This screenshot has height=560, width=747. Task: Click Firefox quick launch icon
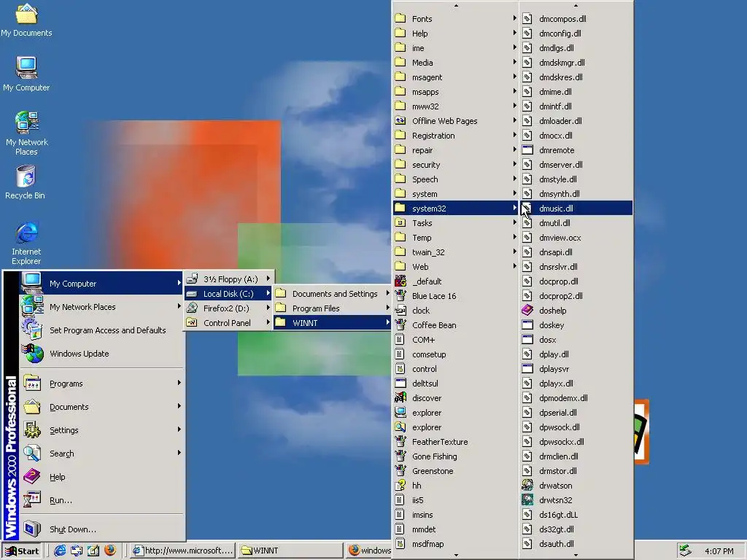pos(110,551)
